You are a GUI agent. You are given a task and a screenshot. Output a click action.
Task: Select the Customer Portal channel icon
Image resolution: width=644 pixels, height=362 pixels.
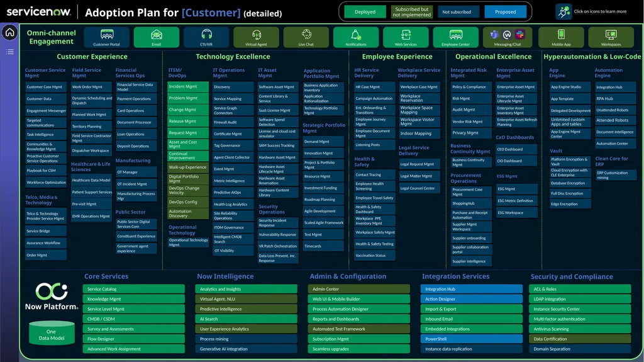tap(107, 37)
